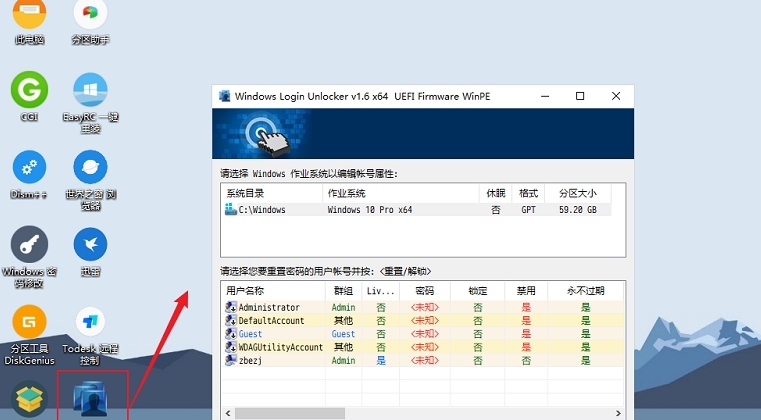Click the 密码 column header
The width and height of the screenshot is (761, 420).
pos(425,290)
